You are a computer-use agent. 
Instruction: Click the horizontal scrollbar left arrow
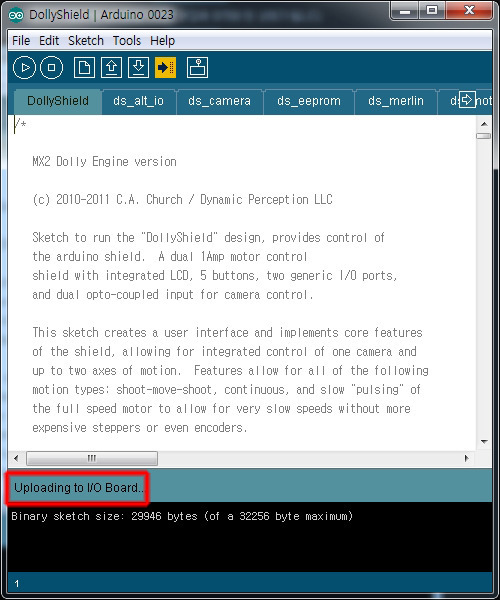[16, 458]
